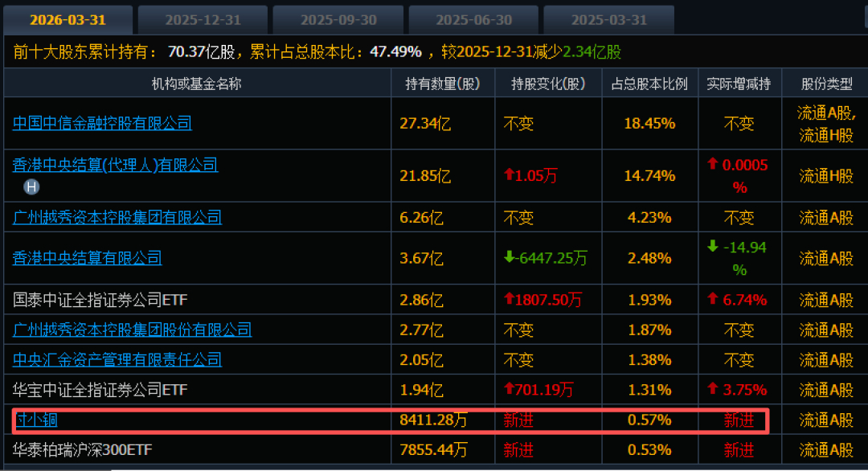The image size is (868, 471).
Task: Open 广州越秀资本控股集团股份有限公司 link
Action: tap(132, 330)
